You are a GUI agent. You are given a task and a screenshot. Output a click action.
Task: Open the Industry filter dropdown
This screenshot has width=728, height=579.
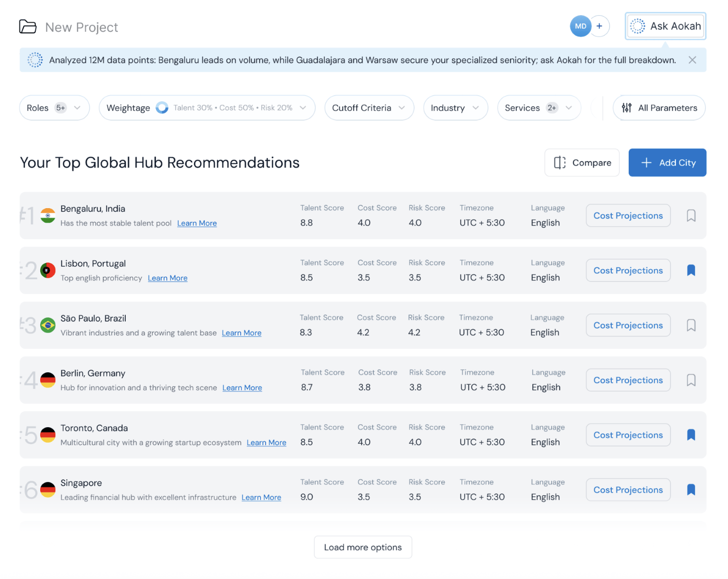(x=455, y=108)
